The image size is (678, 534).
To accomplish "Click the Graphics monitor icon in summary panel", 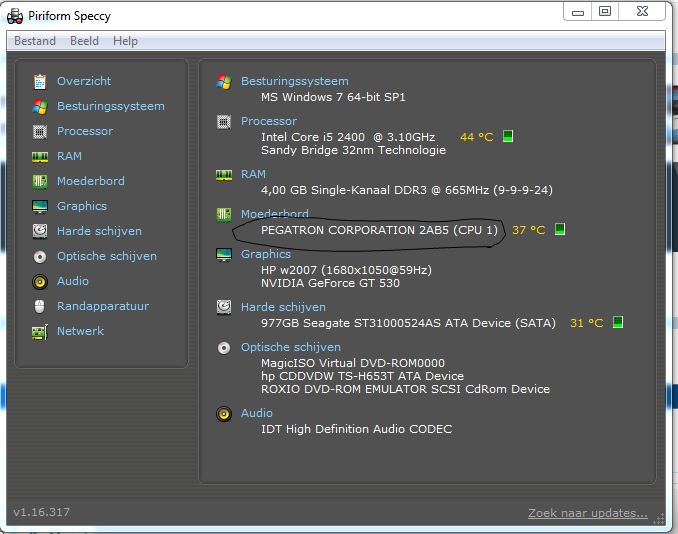I will tap(224, 255).
